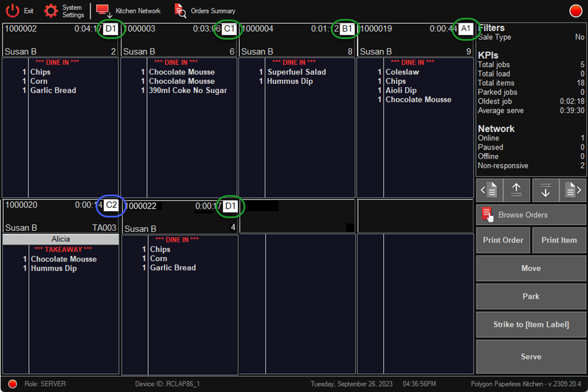Viewport: 588px width, 392px height.
Task: Open Orders Summary magnifier document icon
Action: tap(180, 11)
